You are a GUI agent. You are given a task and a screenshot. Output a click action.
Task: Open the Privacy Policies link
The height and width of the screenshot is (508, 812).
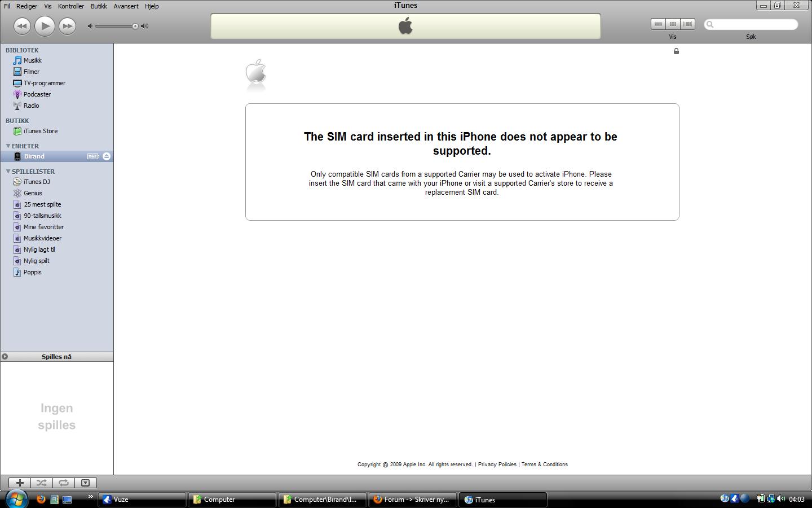(497, 465)
